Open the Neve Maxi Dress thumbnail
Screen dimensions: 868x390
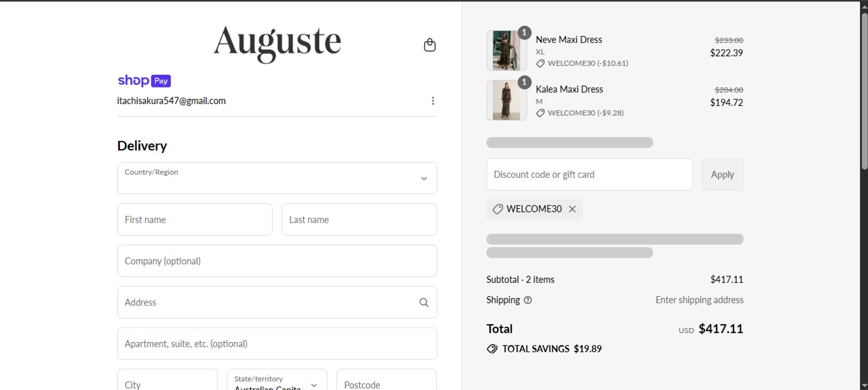(507, 50)
